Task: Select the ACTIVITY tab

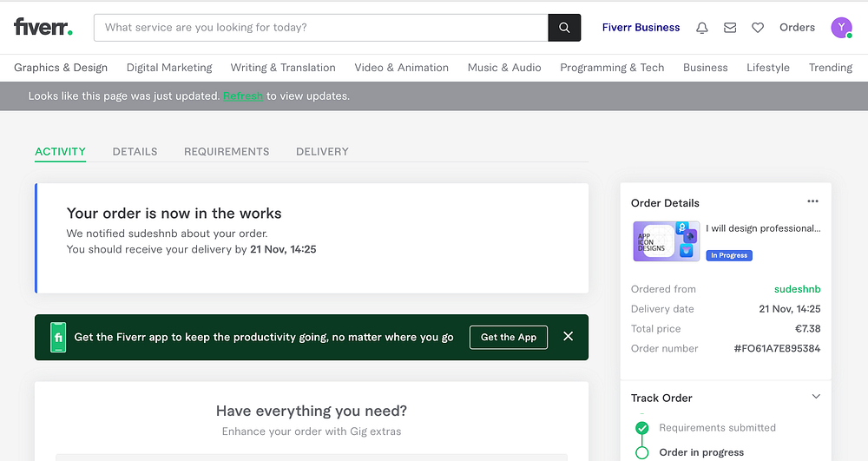Action: (x=61, y=152)
